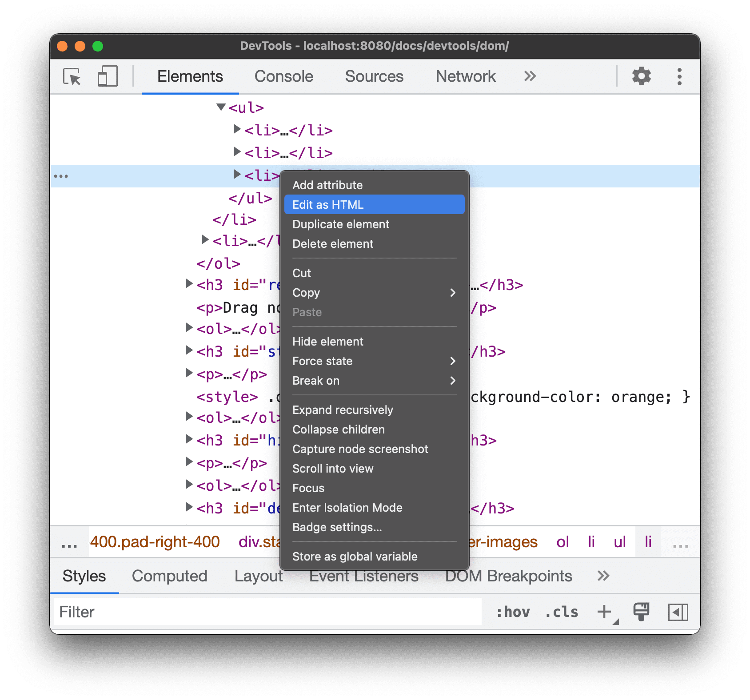
Task: Collapse the ul element node
Action: (221, 107)
